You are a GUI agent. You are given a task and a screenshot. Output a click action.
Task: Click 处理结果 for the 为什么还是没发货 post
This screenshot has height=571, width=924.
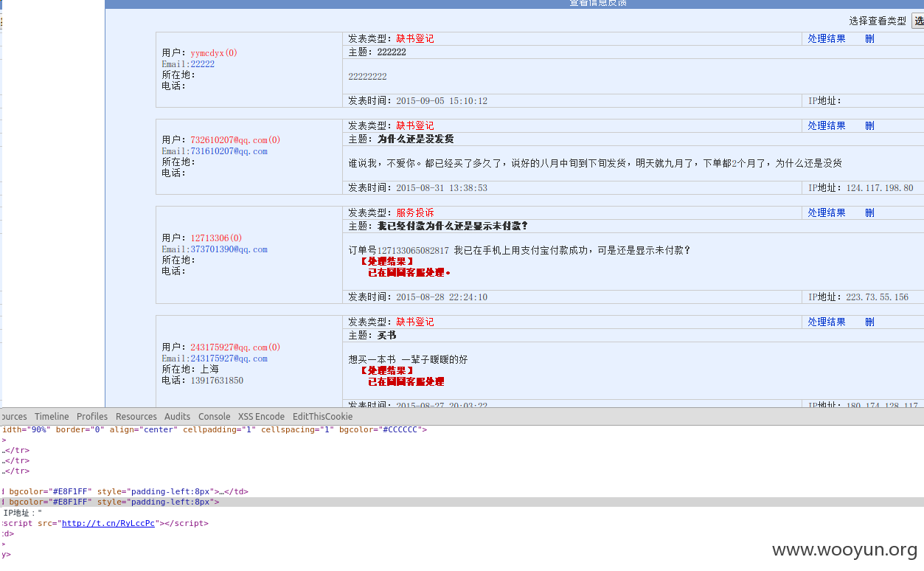(827, 125)
